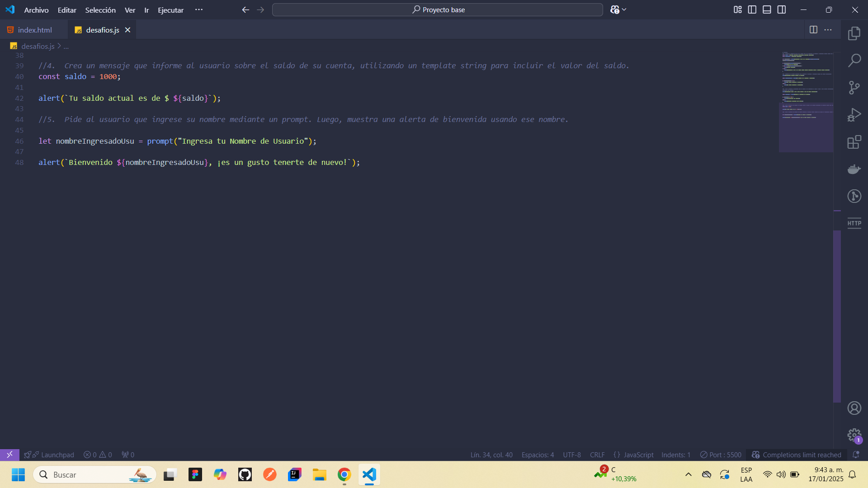
Task: Change indentation Espacios: 4
Action: click(x=538, y=455)
